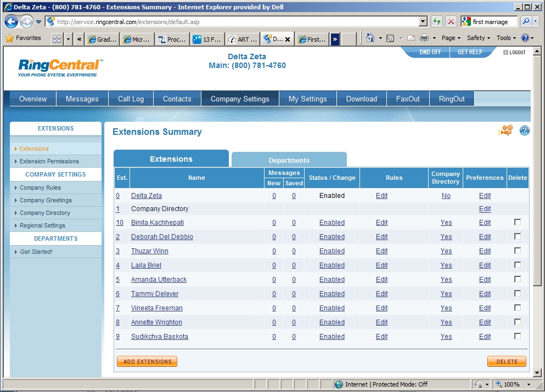The width and height of the screenshot is (545, 392).
Task: Go back with the browser Back arrow
Action: [11, 21]
